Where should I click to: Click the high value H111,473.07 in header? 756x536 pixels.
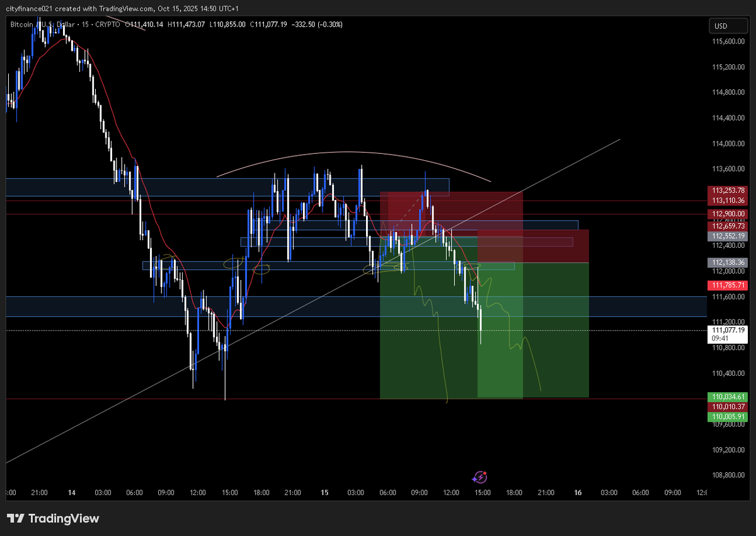[186, 24]
